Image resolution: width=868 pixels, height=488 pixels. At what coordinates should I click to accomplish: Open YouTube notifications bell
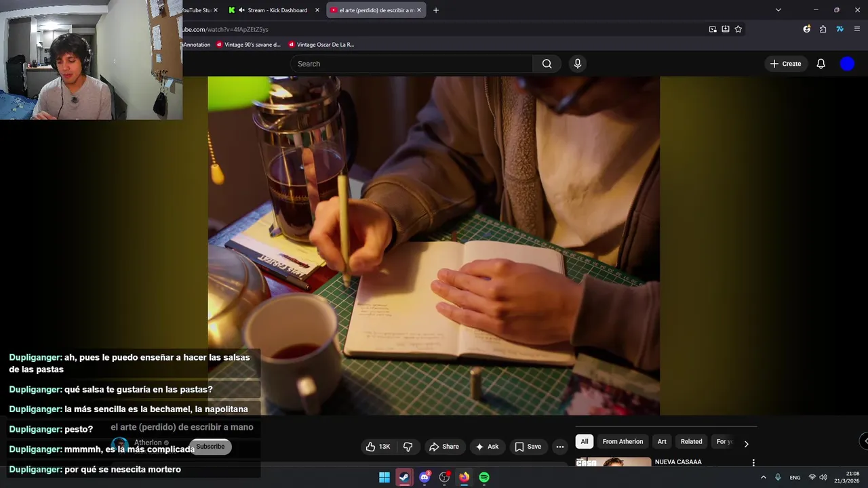tap(821, 64)
